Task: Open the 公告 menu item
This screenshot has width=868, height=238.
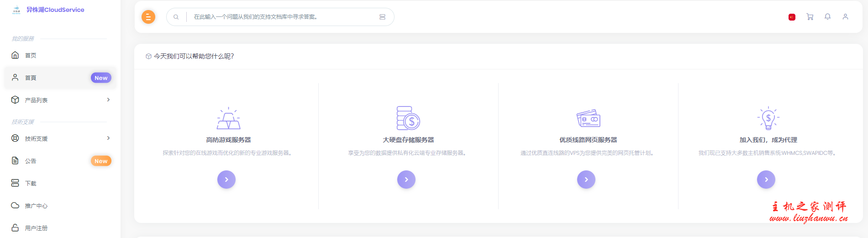Action: [31, 161]
